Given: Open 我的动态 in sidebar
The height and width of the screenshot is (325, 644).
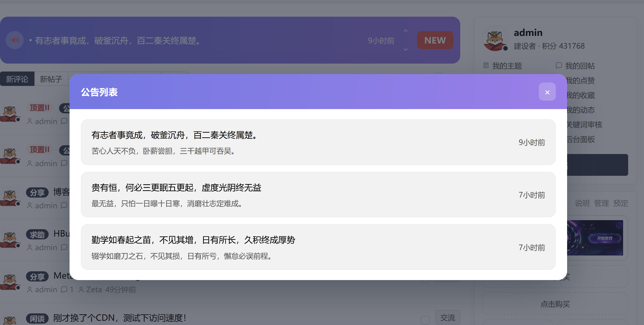Looking at the screenshot, I should (580, 110).
